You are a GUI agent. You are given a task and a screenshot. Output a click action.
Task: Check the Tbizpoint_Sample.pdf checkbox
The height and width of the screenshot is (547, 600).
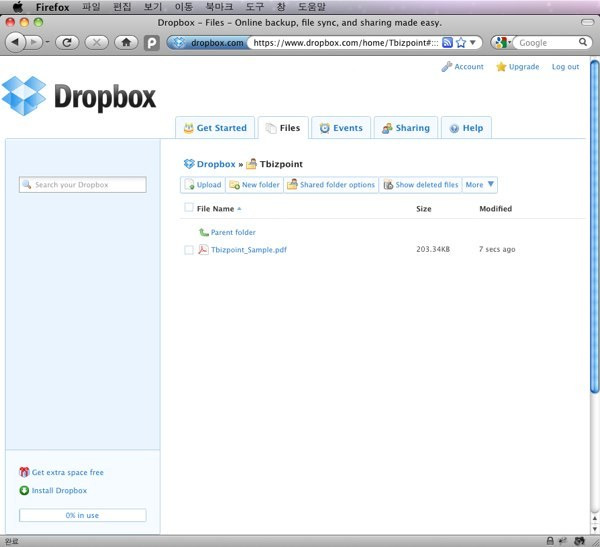[x=189, y=250]
